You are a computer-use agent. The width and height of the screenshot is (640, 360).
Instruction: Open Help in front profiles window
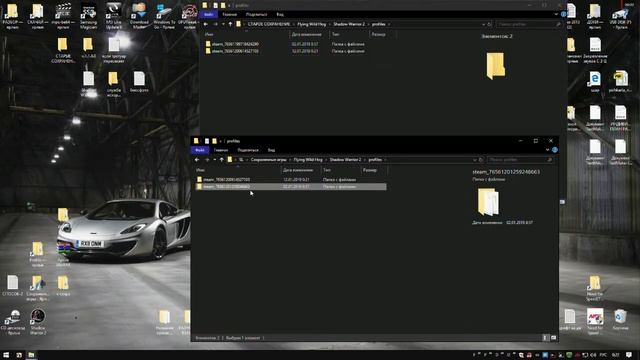coord(555,150)
